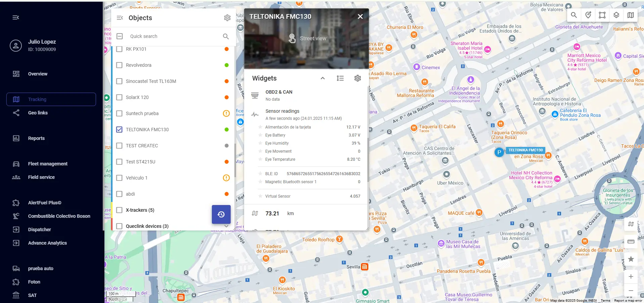Check the RK PX101 object
Screen dimensions: 644x303
[x=119, y=49]
